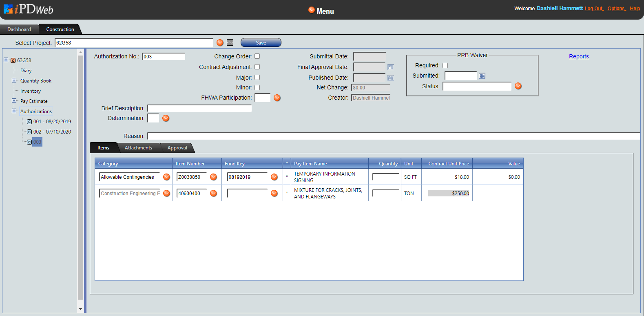Enable the Change Order checkbox
The height and width of the screenshot is (316, 644).
[257, 56]
